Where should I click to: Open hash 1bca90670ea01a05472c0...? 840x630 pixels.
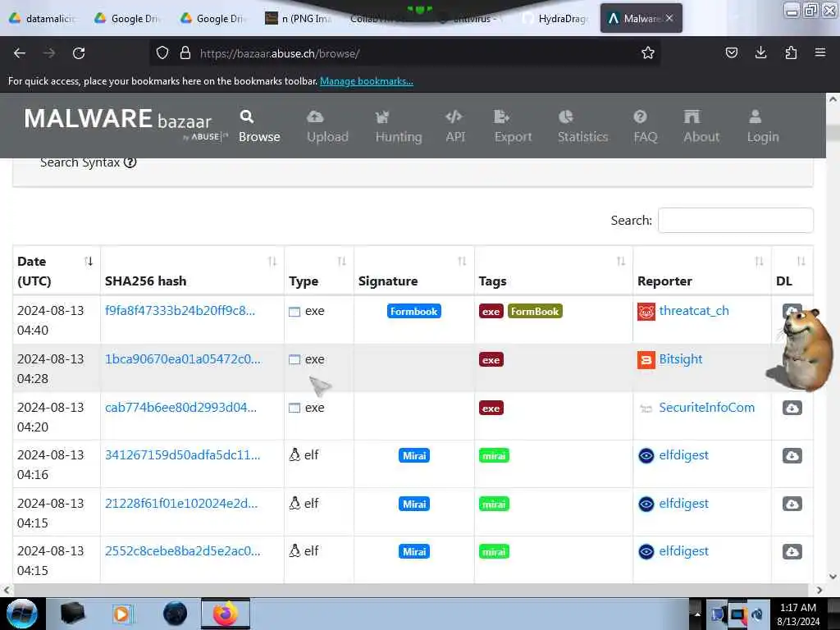pos(183,359)
